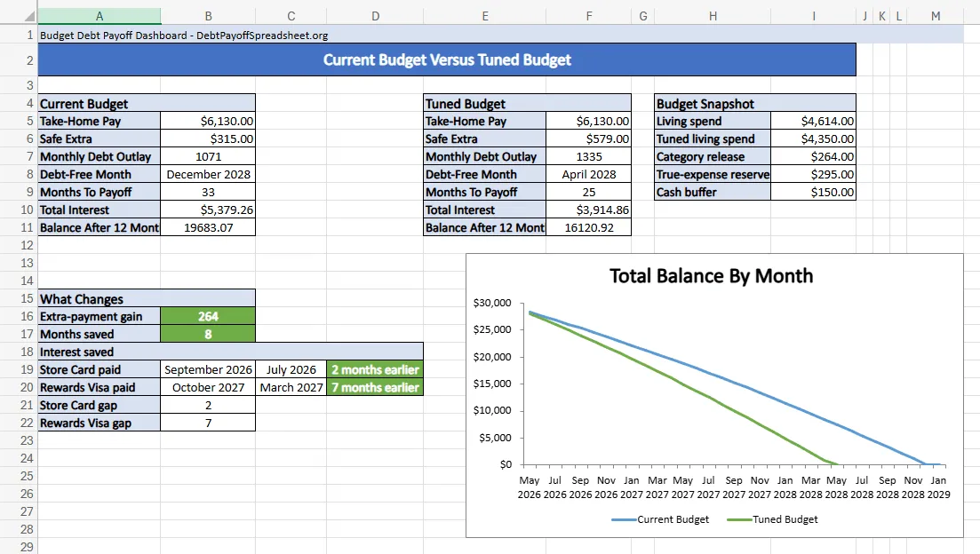Select Tuned Months To Payoff value 25

coord(589,193)
